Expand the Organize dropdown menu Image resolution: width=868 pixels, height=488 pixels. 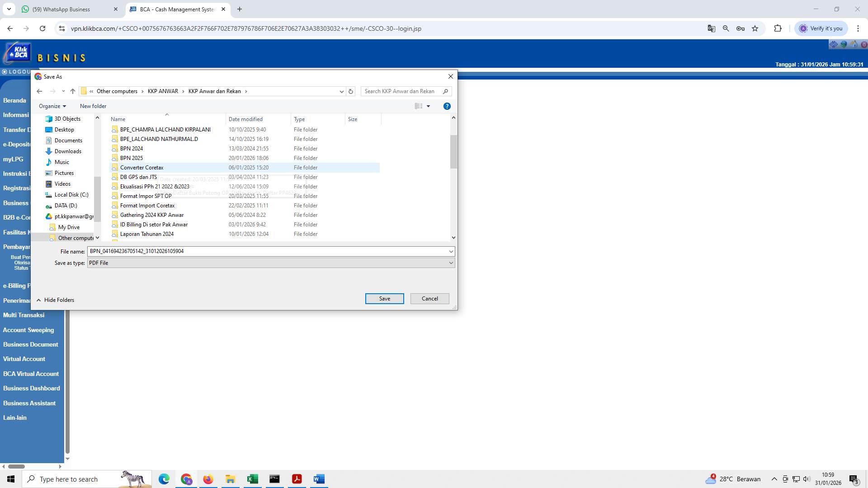coord(52,106)
